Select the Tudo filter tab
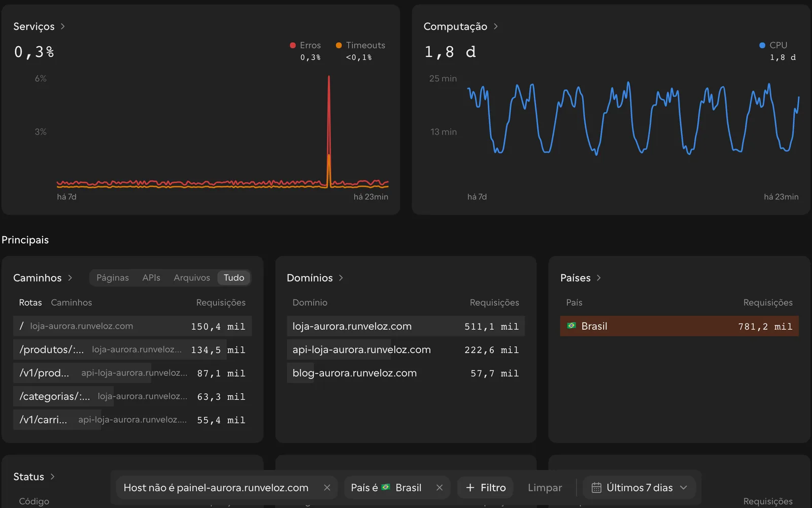812x508 pixels. click(x=234, y=278)
